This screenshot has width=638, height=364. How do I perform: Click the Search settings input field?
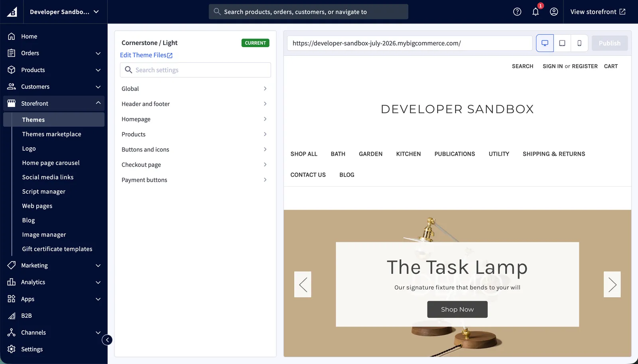pos(195,70)
